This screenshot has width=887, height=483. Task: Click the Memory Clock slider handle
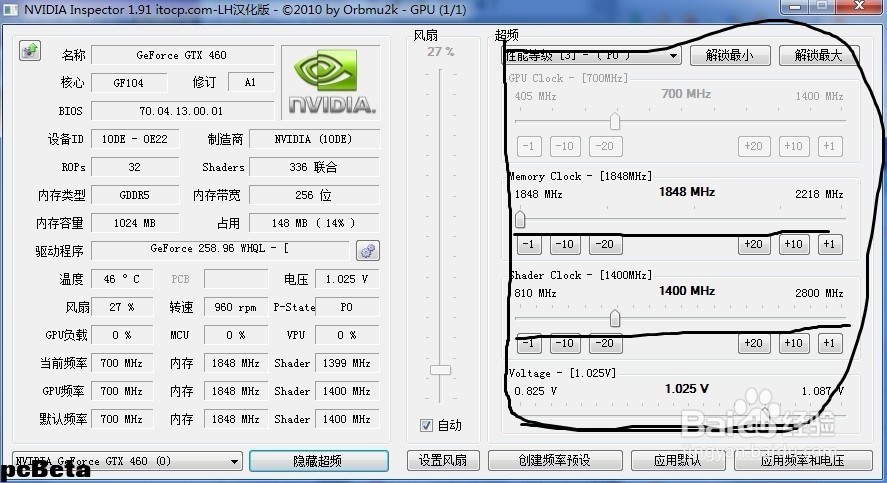[520, 219]
